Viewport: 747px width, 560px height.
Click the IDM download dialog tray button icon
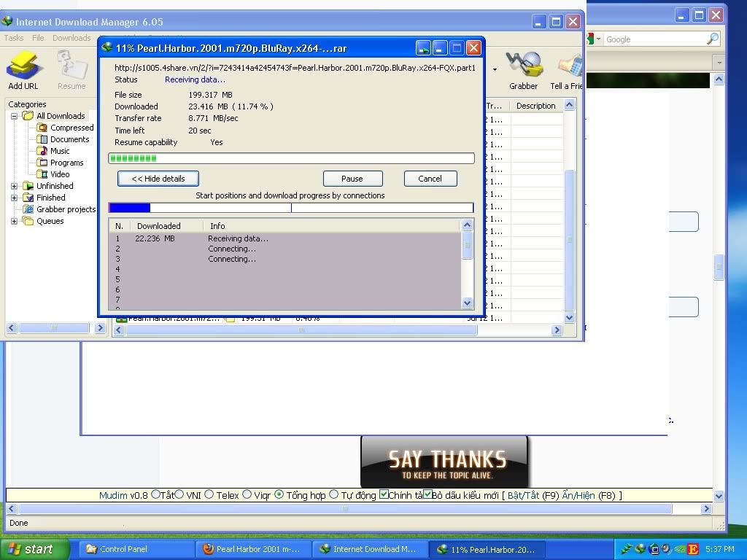tap(423, 48)
